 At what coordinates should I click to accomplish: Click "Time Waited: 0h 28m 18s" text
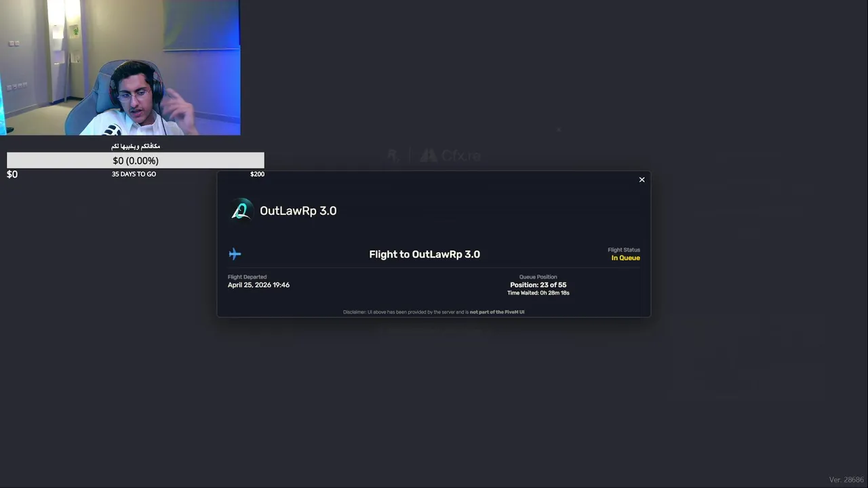click(x=538, y=293)
